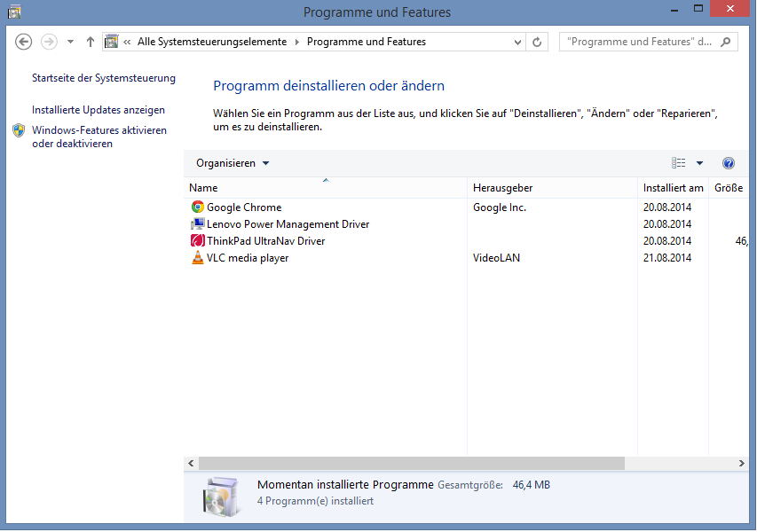Click the search magnifier icon
The height and width of the screenshot is (532, 757).
[726, 42]
